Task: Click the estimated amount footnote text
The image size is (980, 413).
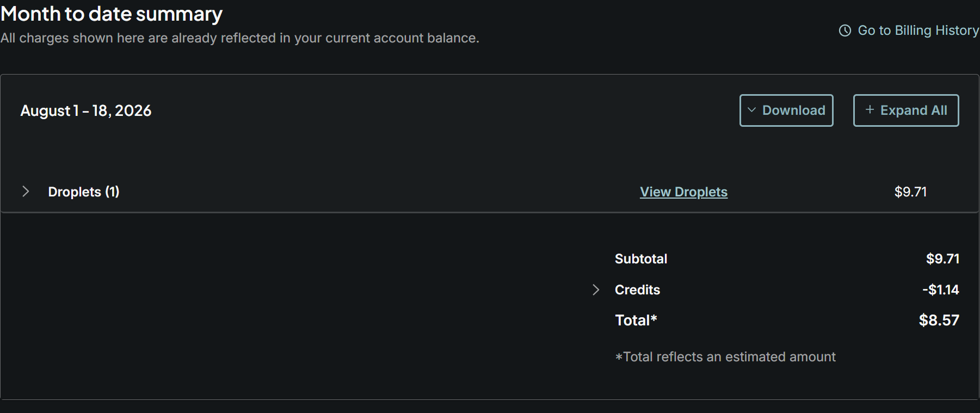Action: pos(725,357)
